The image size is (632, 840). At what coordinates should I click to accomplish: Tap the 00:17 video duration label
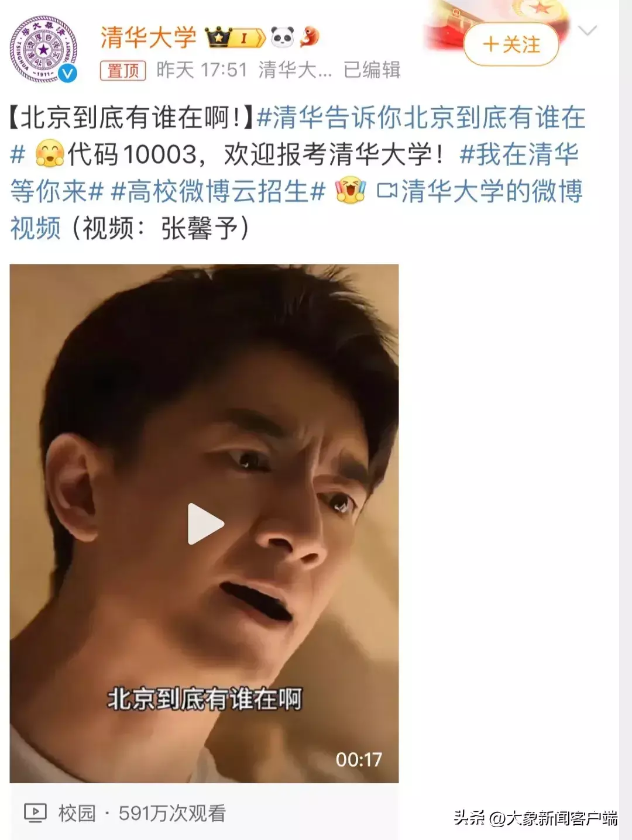[x=358, y=759]
